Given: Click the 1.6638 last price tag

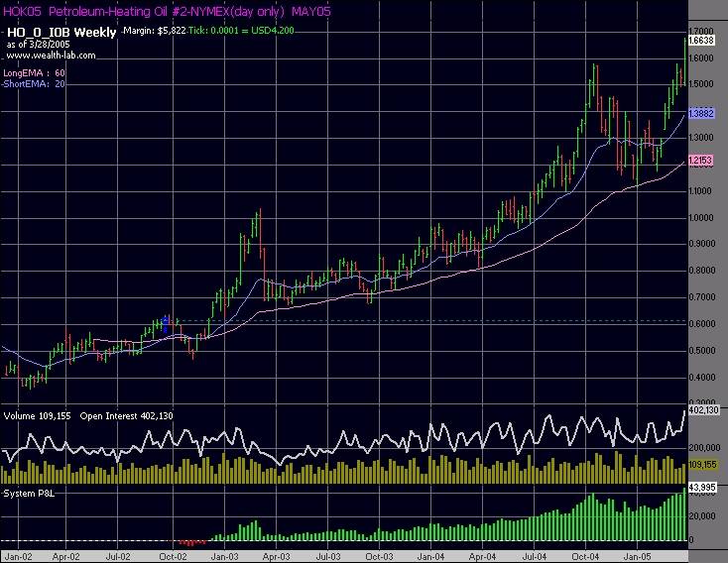Looking at the screenshot, I should (700, 41).
